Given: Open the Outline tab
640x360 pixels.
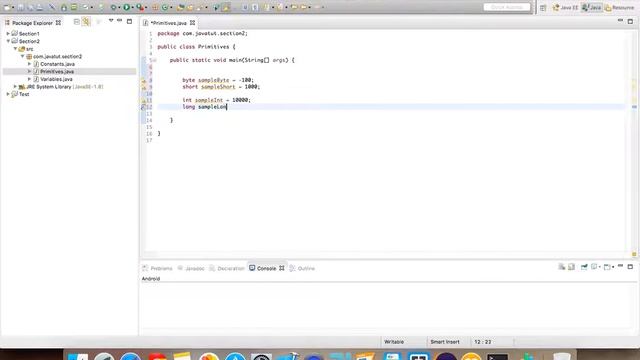Looking at the screenshot, I should (x=302, y=268).
